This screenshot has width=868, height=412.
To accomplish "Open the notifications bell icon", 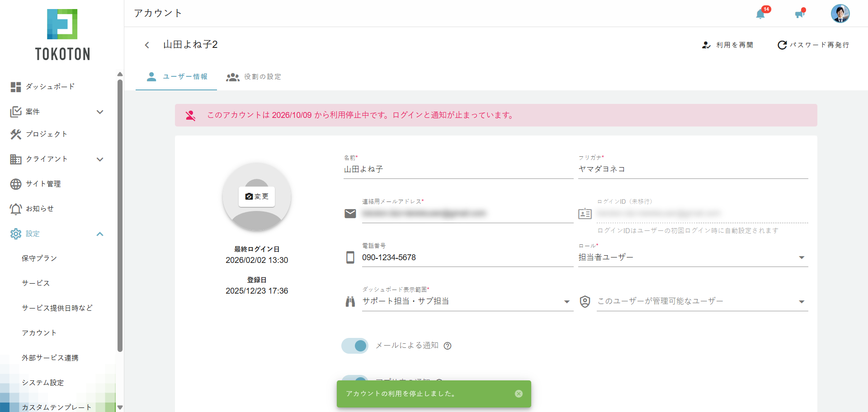I will click(x=760, y=14).
